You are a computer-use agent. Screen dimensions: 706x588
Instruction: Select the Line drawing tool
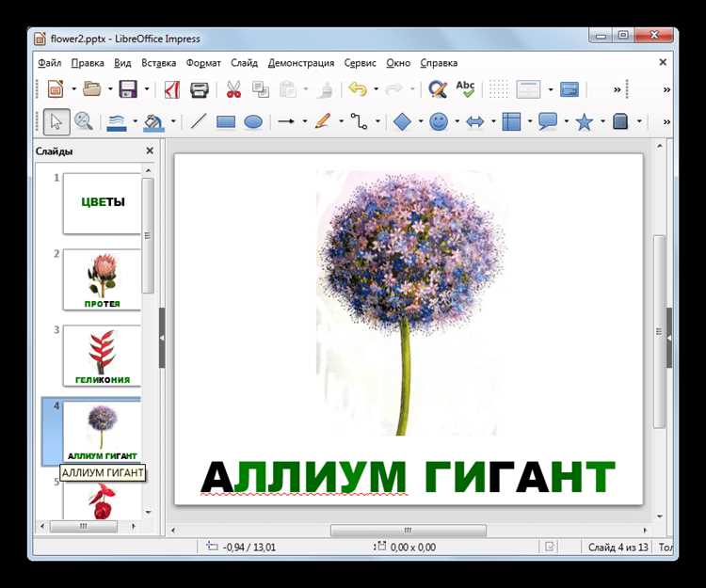[199, 121]
